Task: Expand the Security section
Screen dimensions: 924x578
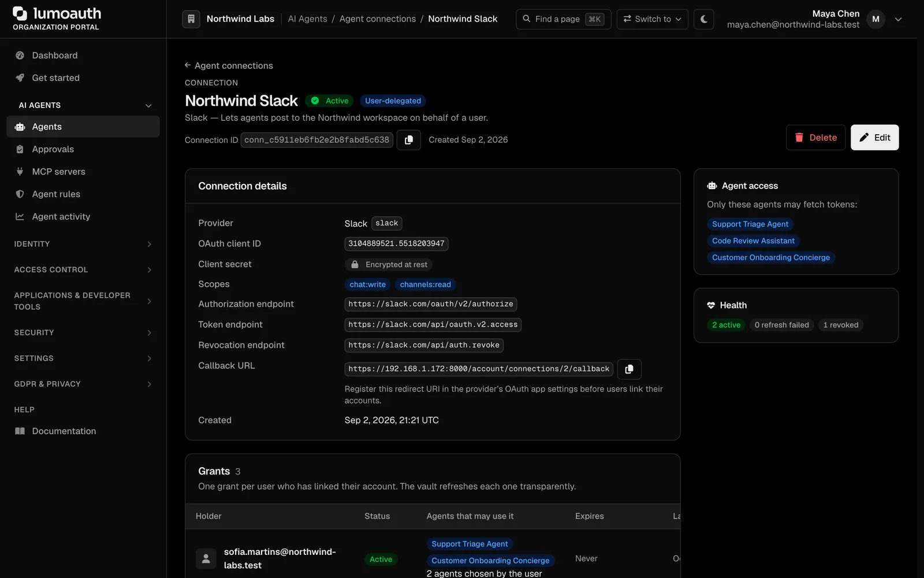Action: tap(83, 333)
